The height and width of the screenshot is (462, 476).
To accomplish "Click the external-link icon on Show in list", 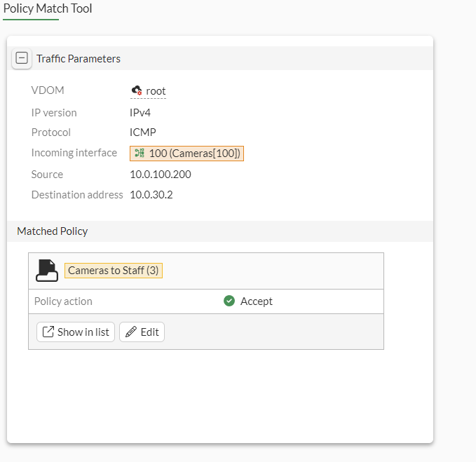I will 48,332.
